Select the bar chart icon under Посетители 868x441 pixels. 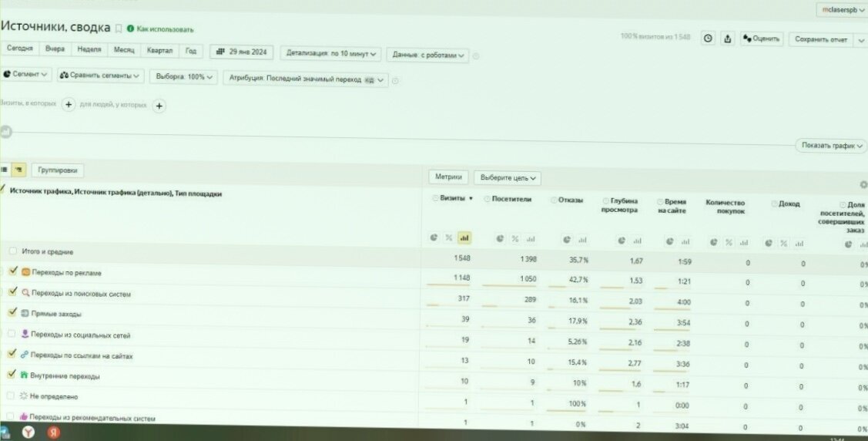(531, 239)
